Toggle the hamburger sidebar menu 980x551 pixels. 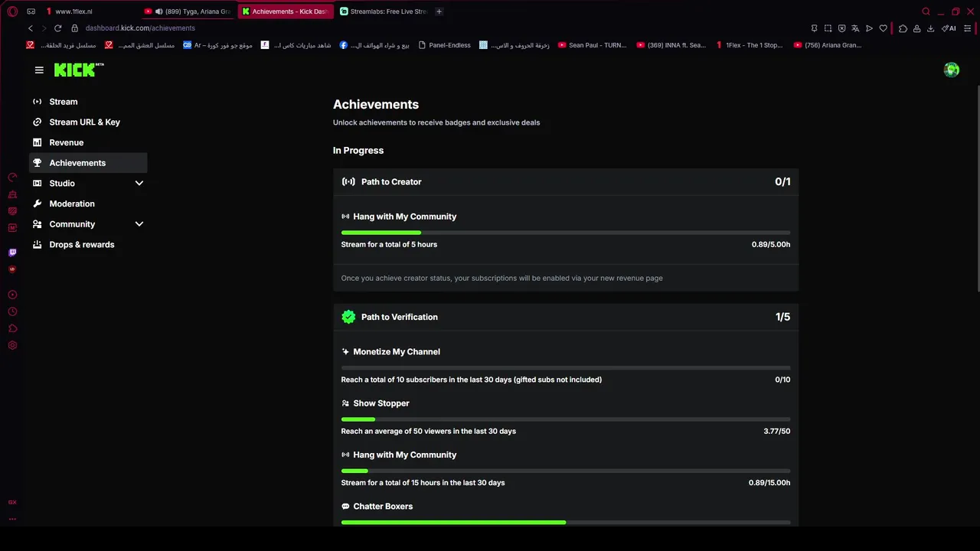39,70
